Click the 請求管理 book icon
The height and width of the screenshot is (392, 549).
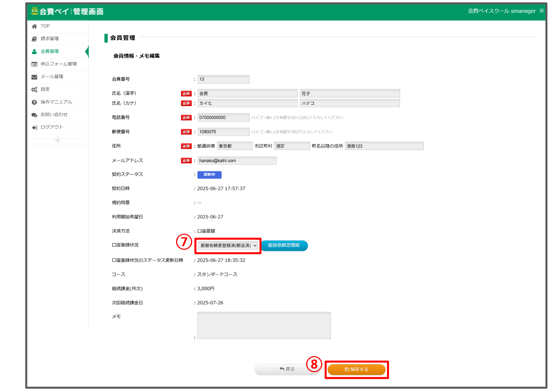coord(34,39)
